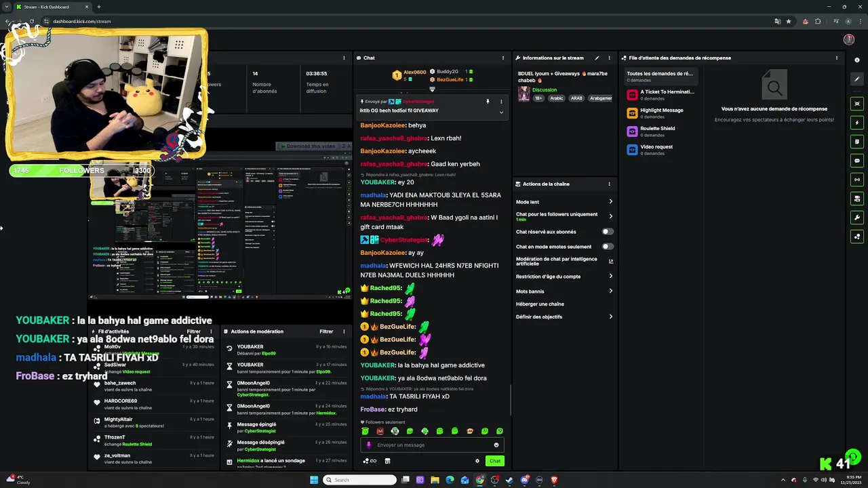Toggle Chat en mode emotes seulement switch

point(608,247)
